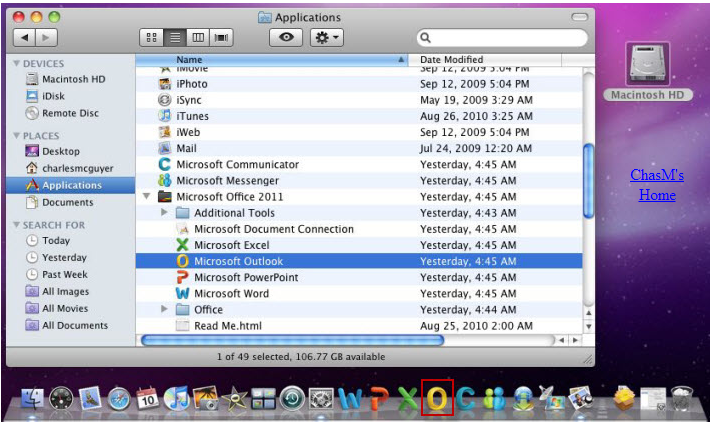This screenshot has width=713, height=424.
Task: Open Time Machine in the Dock
Action: point(292,399)
